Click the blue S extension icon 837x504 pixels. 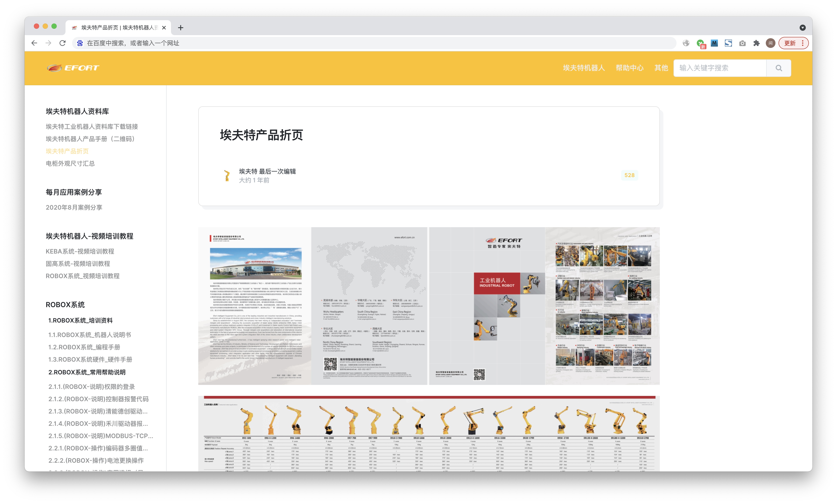[x=728, y=43]
